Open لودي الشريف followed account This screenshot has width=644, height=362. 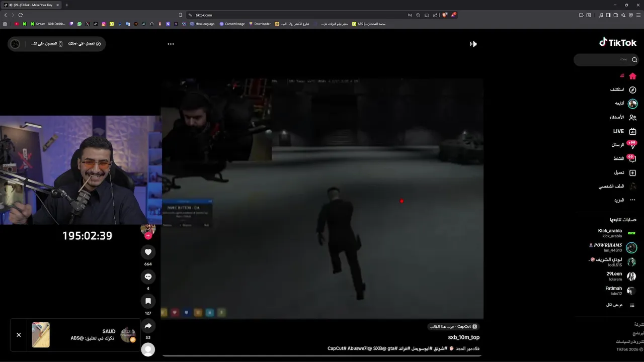click(x=612, y=262)
